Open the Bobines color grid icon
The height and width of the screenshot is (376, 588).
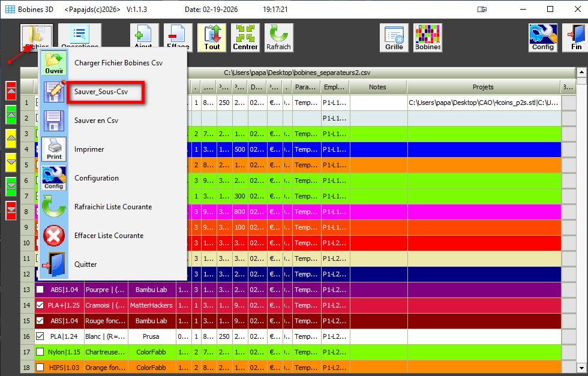428,38
